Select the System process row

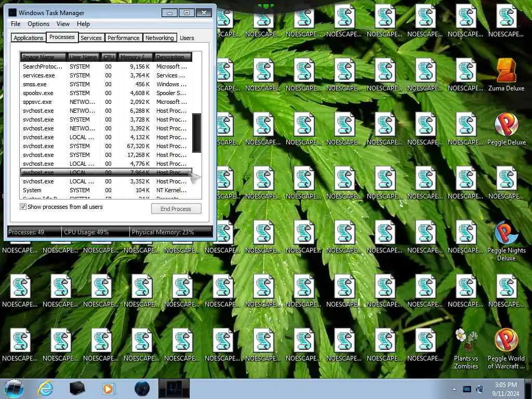tap(106, 190)
